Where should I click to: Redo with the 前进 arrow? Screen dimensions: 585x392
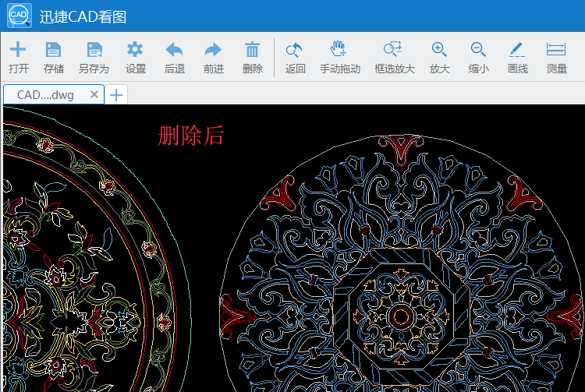[213, 50]
